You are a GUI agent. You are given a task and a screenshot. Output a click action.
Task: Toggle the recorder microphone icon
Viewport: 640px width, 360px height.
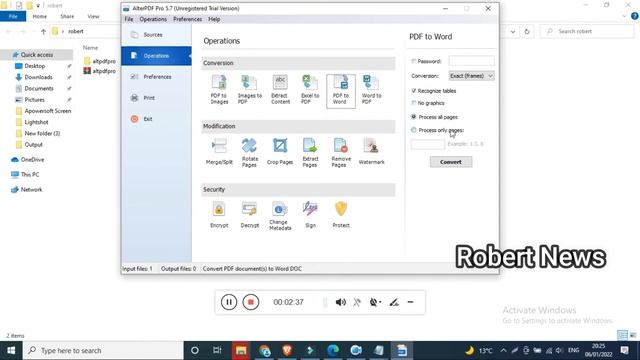click(357, 302)
